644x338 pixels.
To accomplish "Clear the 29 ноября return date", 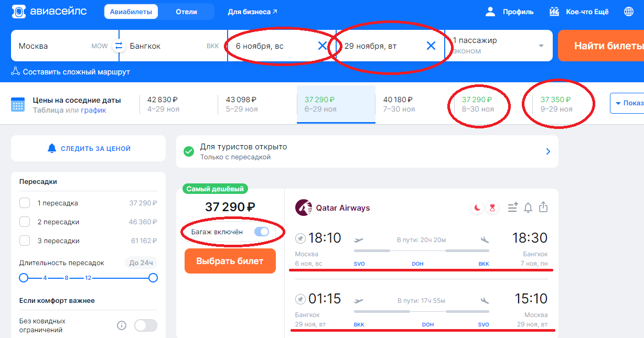I will (431, 46).
